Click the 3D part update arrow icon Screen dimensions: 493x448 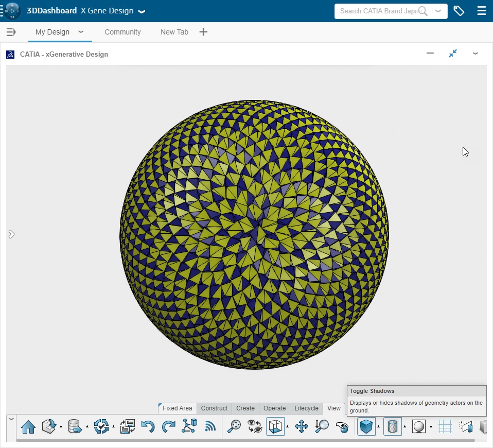click(x=49, y=427)
